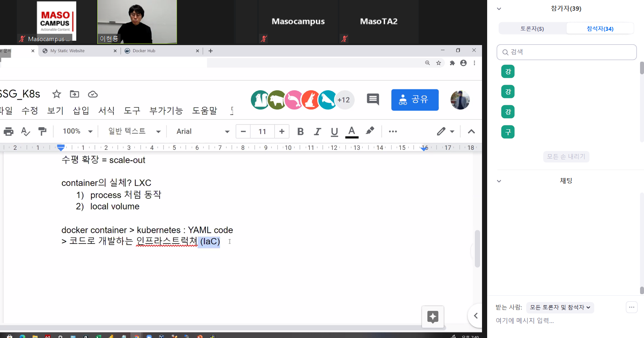This screenshot has width=644, height=338.
Task: Select the highlight color pen icon
Action: [370, 131]
